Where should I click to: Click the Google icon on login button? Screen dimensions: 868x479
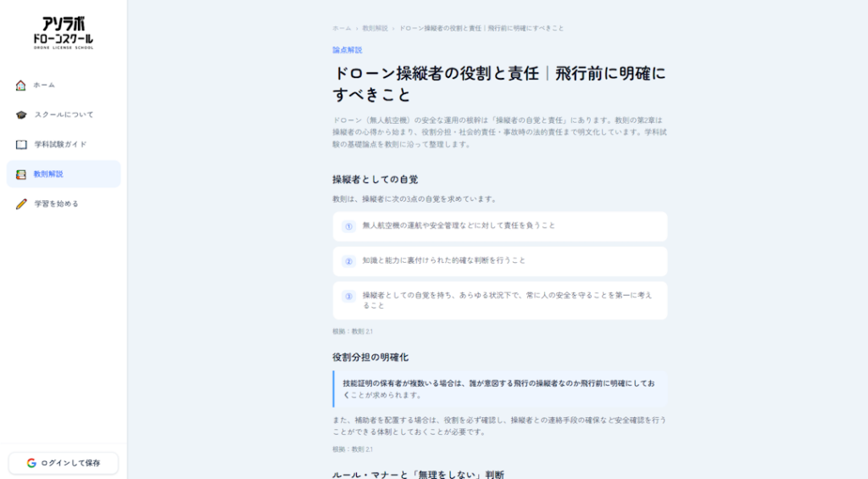31,463
